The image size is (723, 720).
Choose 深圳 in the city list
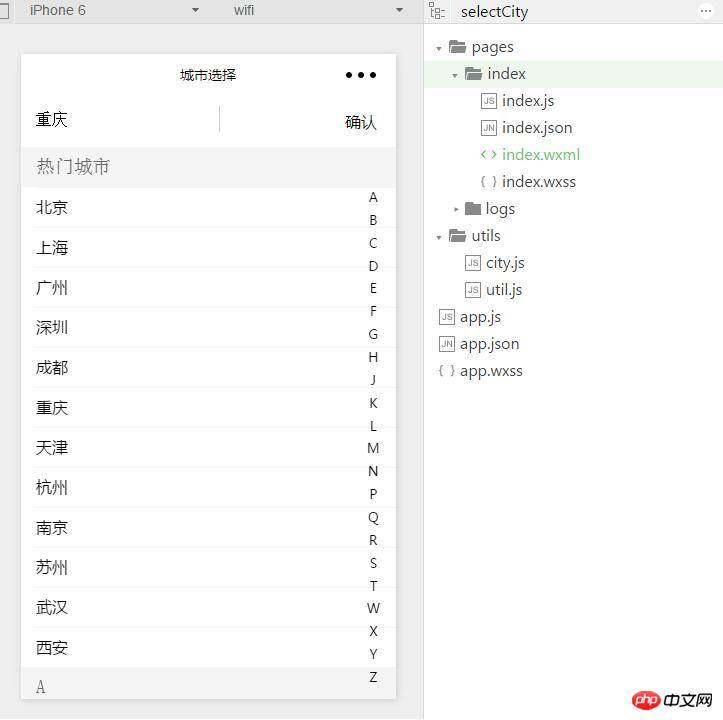coord(52,328)
